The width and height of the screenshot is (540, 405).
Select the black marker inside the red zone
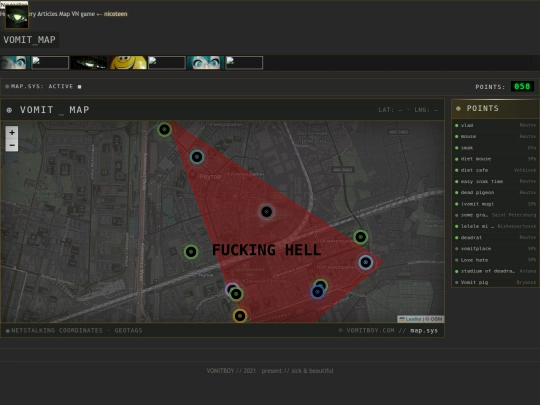click(x=267, y=212)
